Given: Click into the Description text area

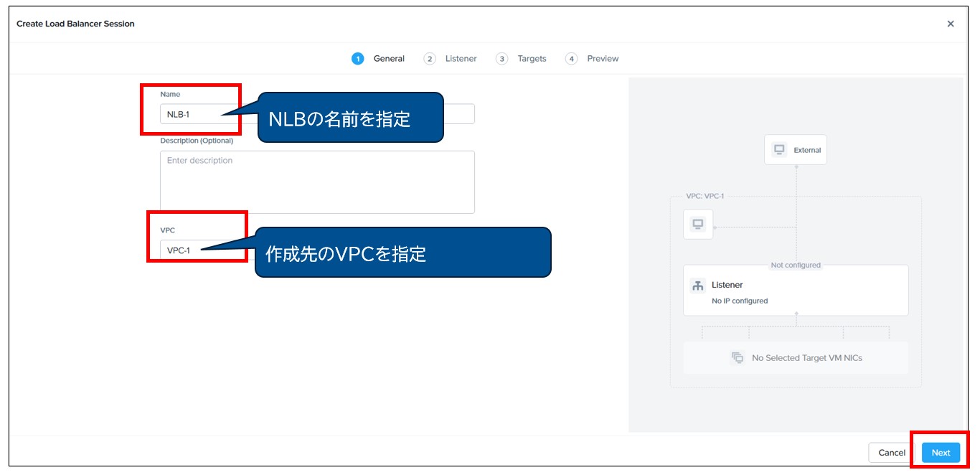Looking at the screenshot, I should tap(317, 182).
